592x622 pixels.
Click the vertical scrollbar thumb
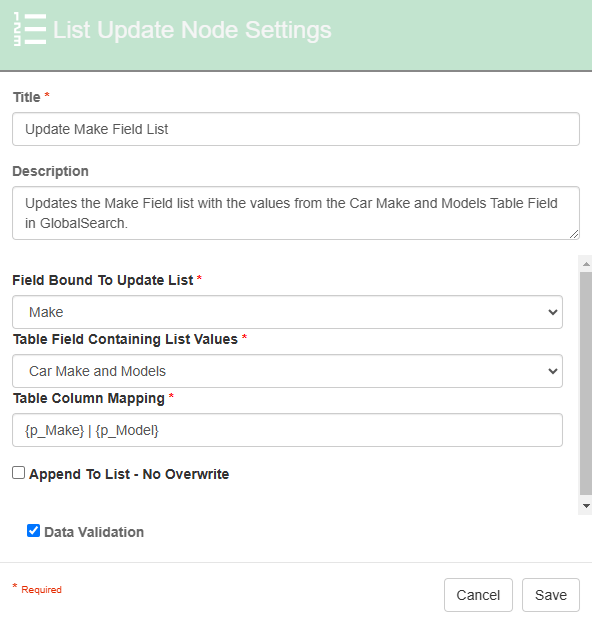pos(586,383)
